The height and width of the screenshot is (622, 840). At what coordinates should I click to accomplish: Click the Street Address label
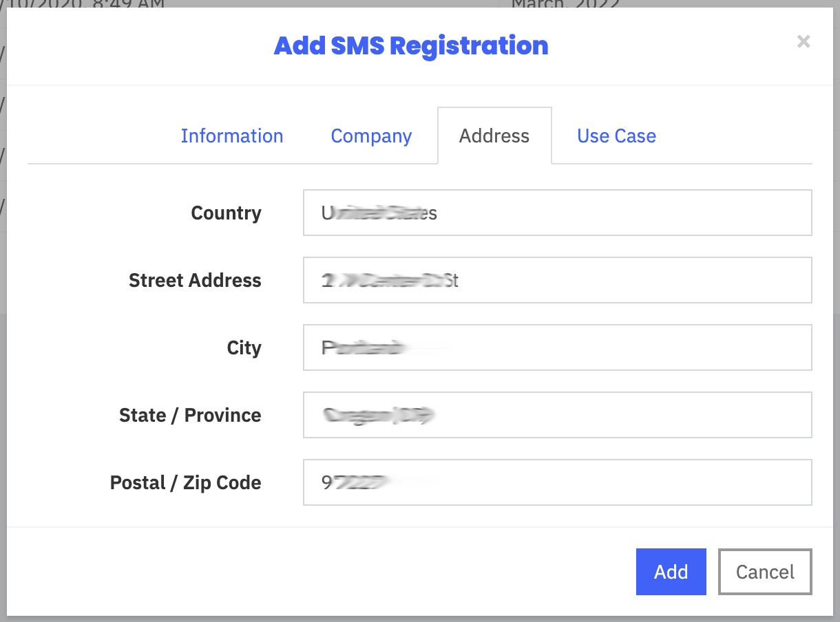[195, 281]
